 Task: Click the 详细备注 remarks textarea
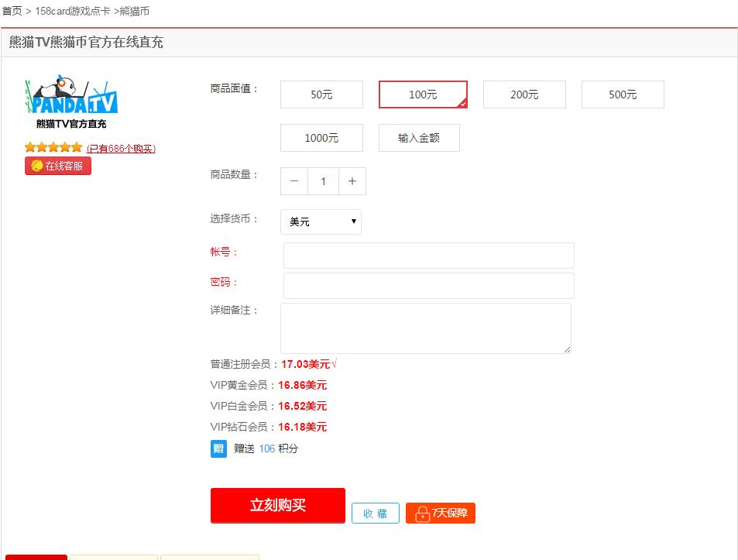click(x=425, y=328)
